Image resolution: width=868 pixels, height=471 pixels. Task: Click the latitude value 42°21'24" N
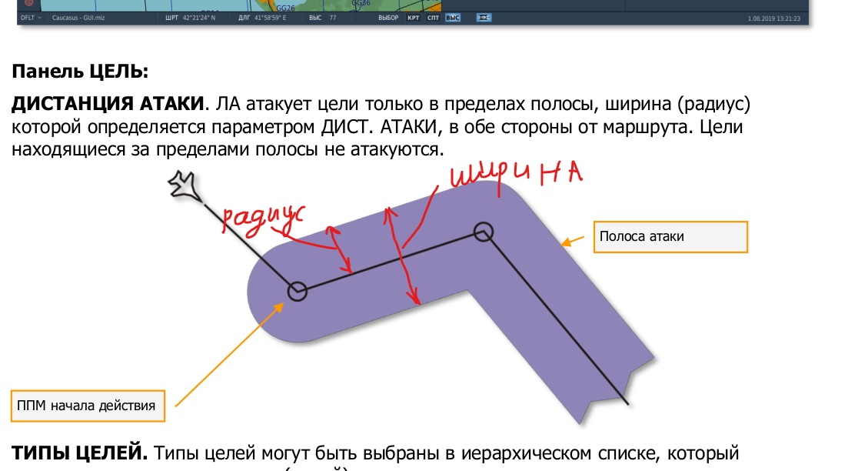tap(198, 18)
